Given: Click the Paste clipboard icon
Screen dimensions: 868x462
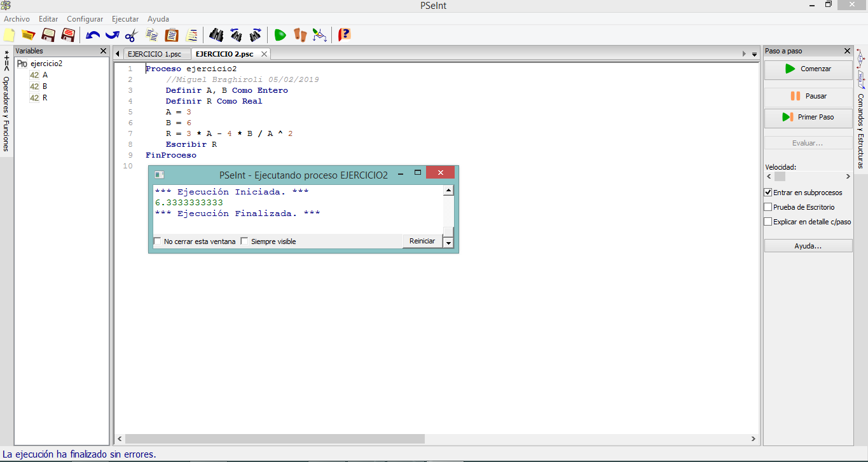Looking at the screenshot, I should click(171, 35).
